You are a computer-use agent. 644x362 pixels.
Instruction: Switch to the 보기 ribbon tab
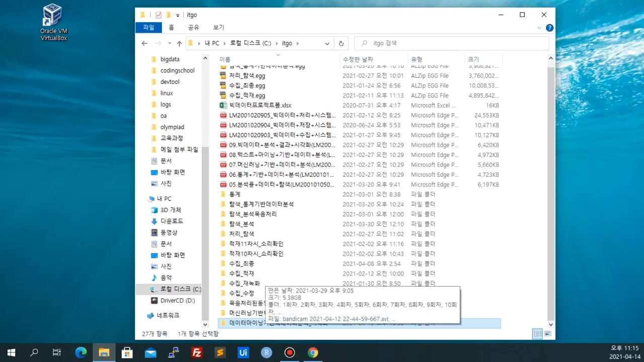point(218,27)
